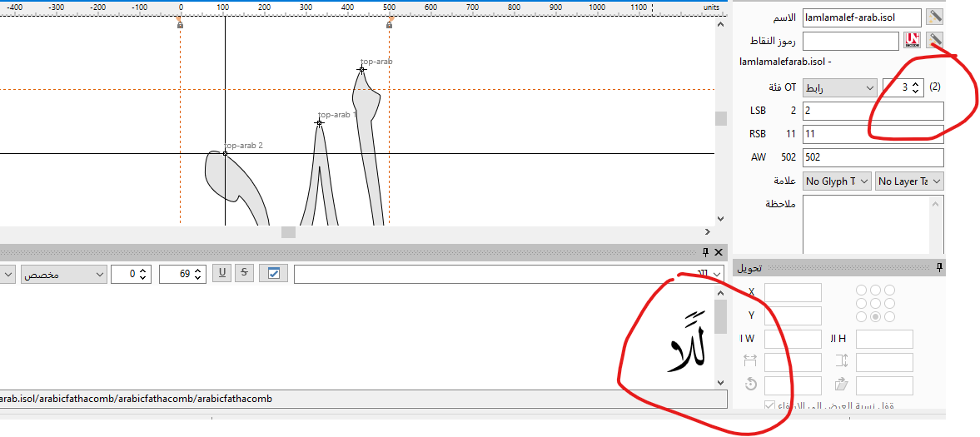
Task: Open the OT class dropdown
Action: [x=839, y=87]
